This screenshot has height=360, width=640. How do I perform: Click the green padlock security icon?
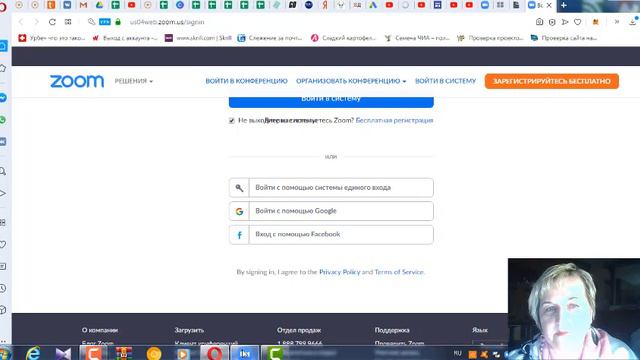coord(118,22)
